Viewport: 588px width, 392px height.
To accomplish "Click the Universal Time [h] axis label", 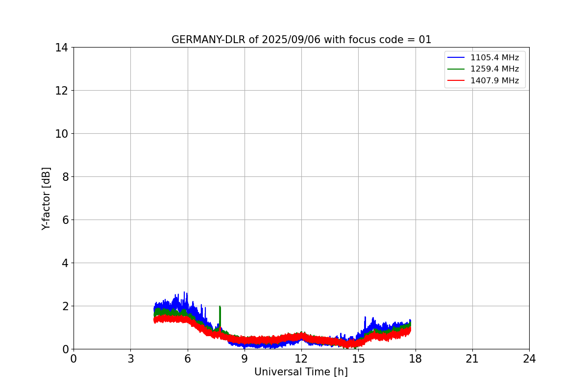I will (301, 372).
